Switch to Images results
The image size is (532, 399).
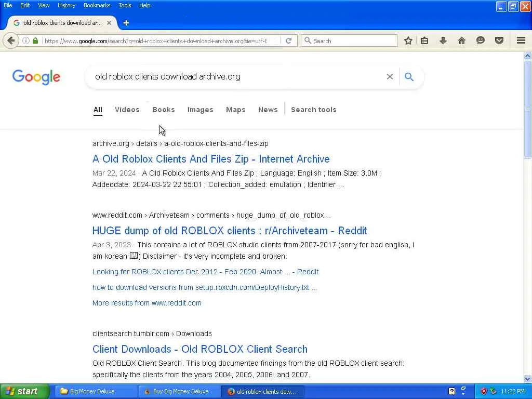tap(200, 110)
